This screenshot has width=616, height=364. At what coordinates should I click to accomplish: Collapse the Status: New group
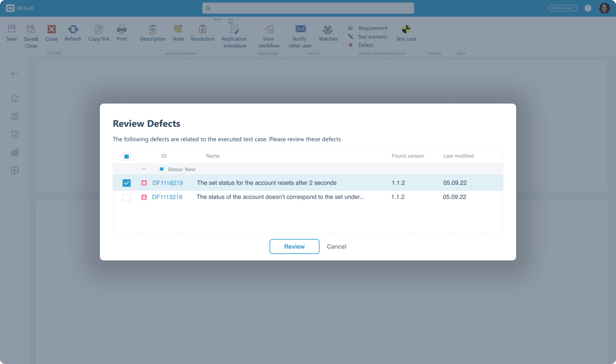pos(144,169)
